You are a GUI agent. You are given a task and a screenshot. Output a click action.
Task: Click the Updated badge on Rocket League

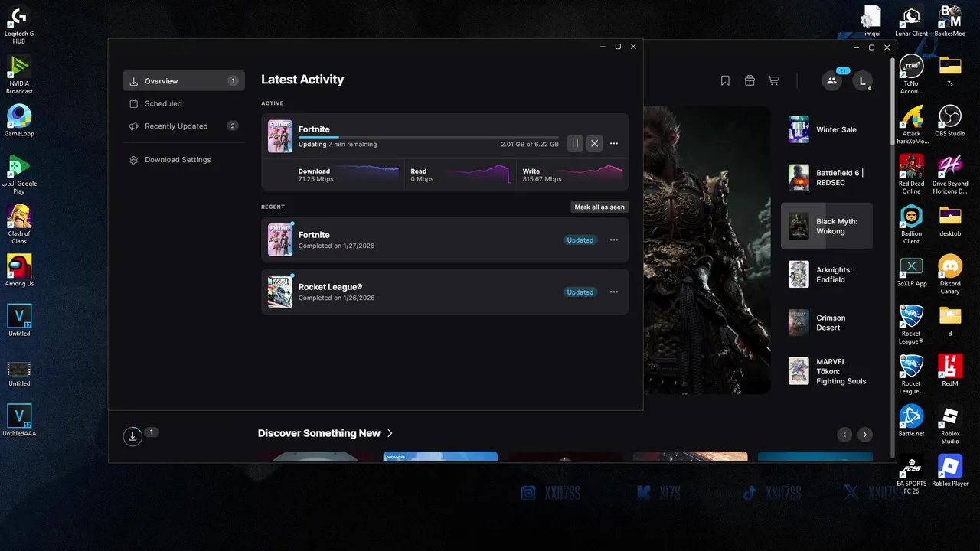coord(580,292)
